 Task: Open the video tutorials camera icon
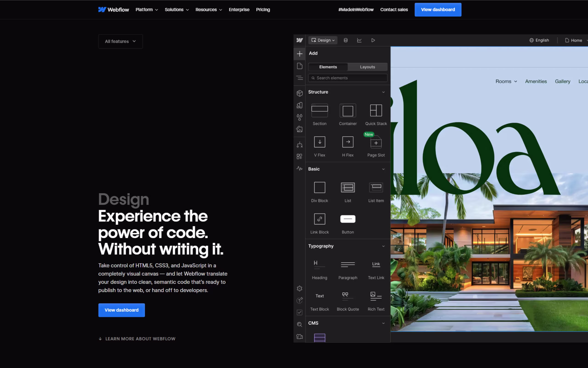[x=300, y=336]
